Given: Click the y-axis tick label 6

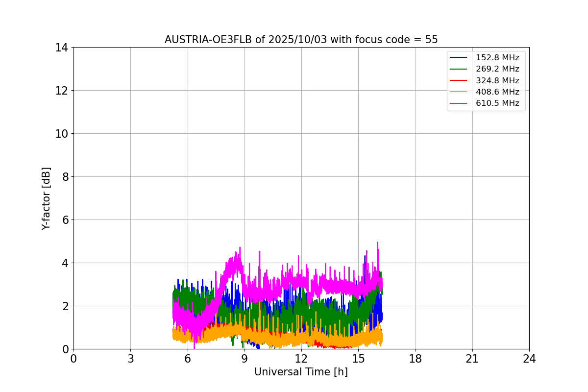Looking at the screenshot, I should point(65,220).
